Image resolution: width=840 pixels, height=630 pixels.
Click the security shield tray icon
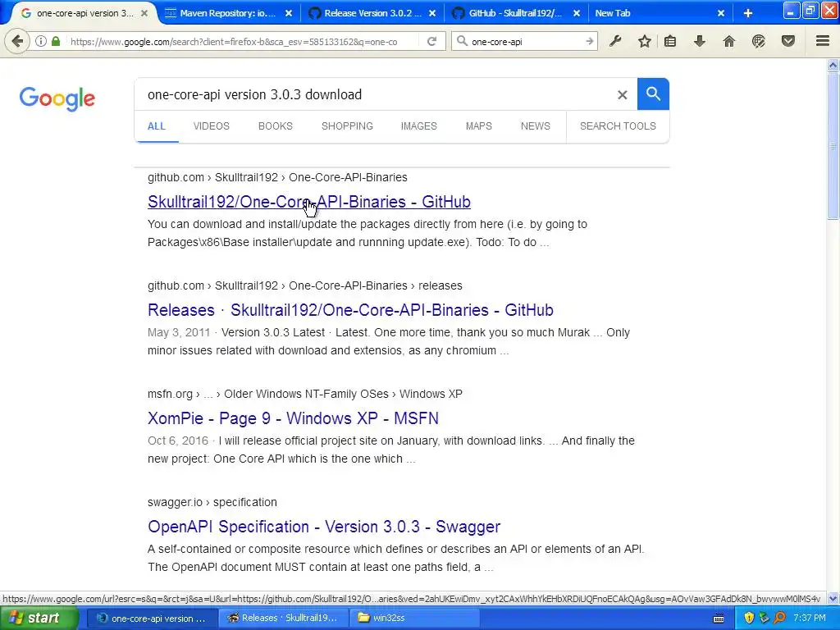pyautogui.click(x=749, y=619)
